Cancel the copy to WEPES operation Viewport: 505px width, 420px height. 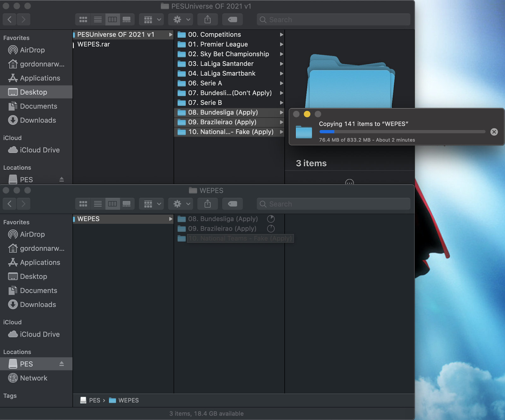(x=494, y=132)
